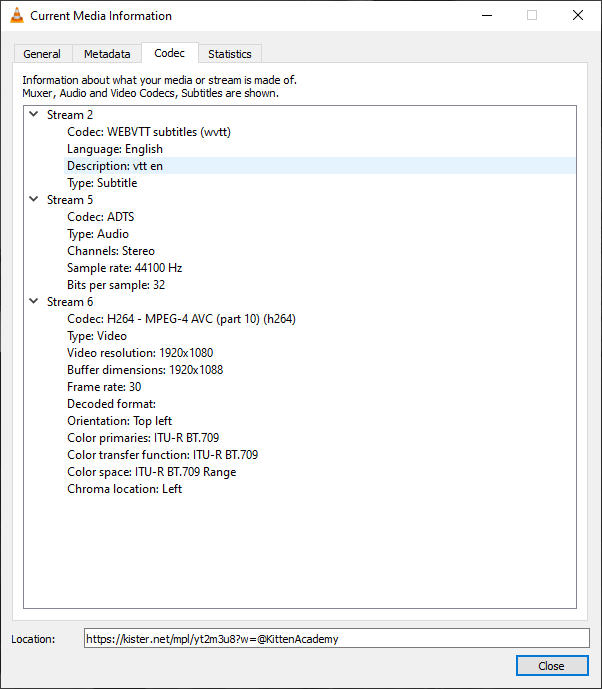Collapse the Stream 5 tree node
Screen dimensions: 602x689
pyautogui.click(x=33, y=200)
